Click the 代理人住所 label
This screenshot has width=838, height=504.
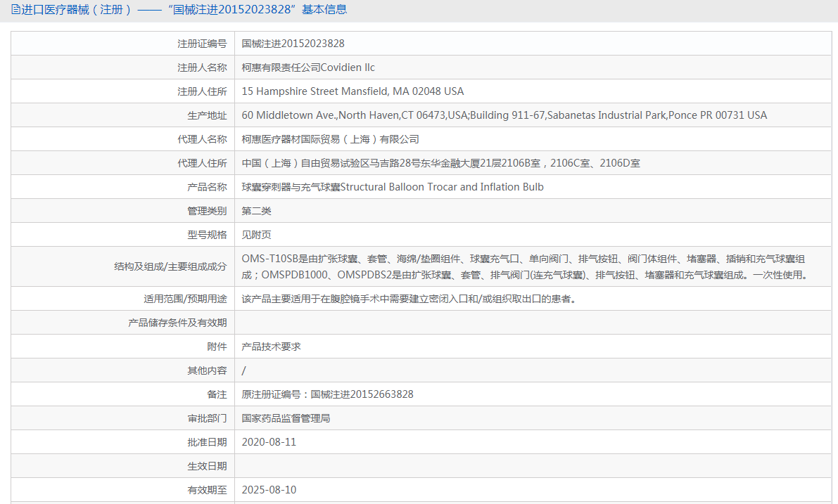click(202, 163)
